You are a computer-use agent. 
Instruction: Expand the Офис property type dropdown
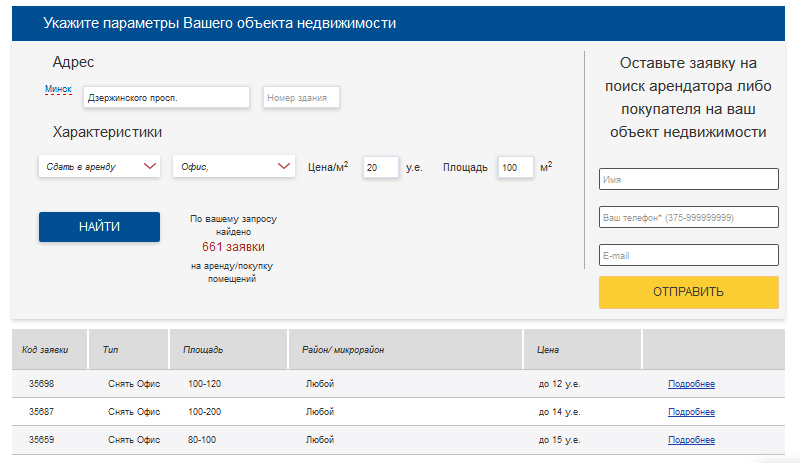pyautogui.click(x=234, y=167)
